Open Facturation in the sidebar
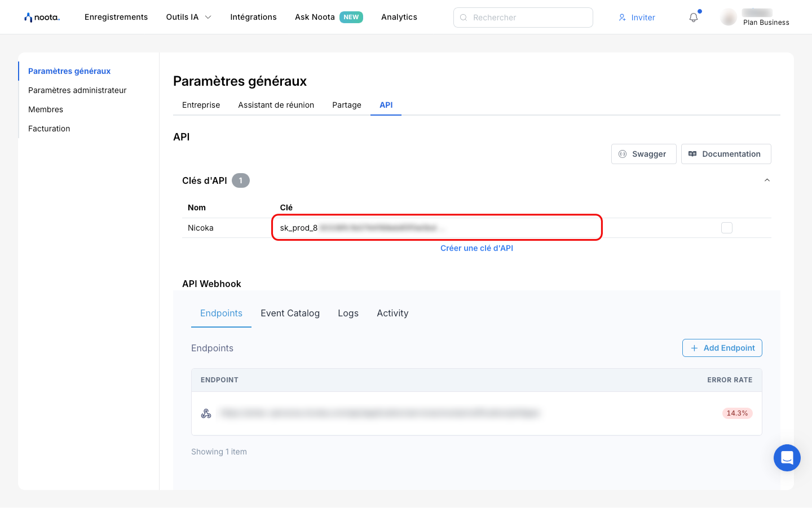Image resolution: width=812 pixels, height=508 pixels. (49, 129)
